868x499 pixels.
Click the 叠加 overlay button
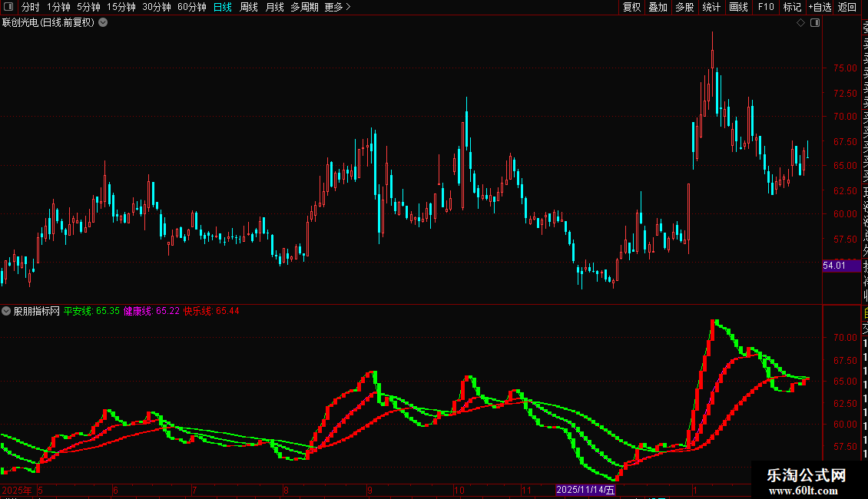(658, 7)
